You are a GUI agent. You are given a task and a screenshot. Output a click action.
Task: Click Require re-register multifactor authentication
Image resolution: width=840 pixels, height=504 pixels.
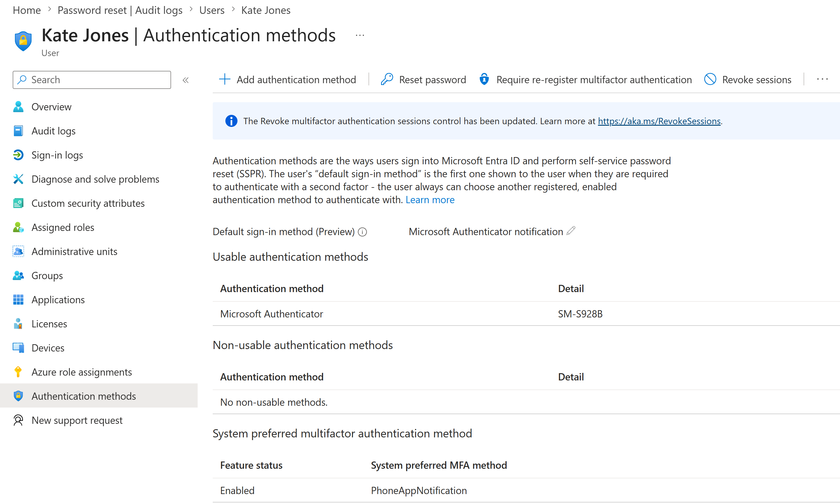tap(585, 80)
